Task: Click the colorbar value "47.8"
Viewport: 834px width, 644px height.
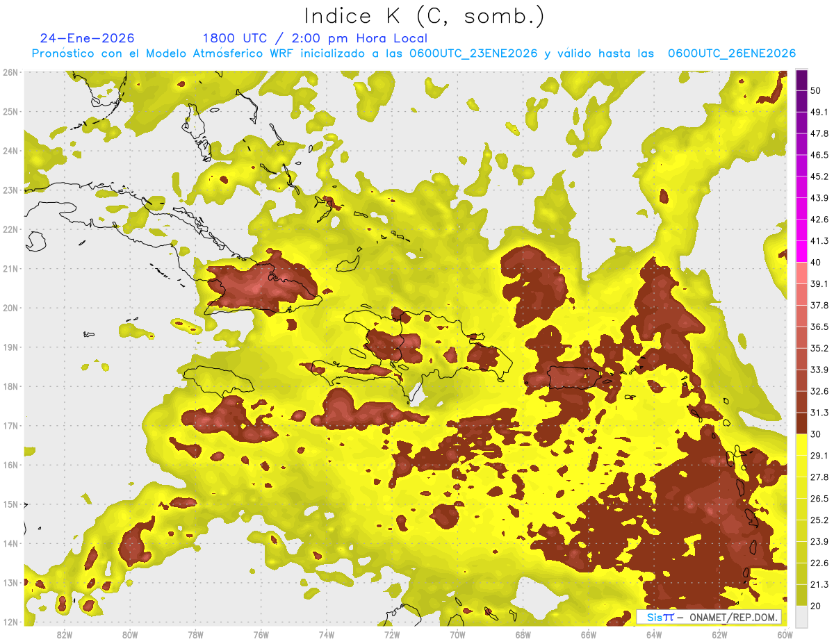Action: coord(819,133)
